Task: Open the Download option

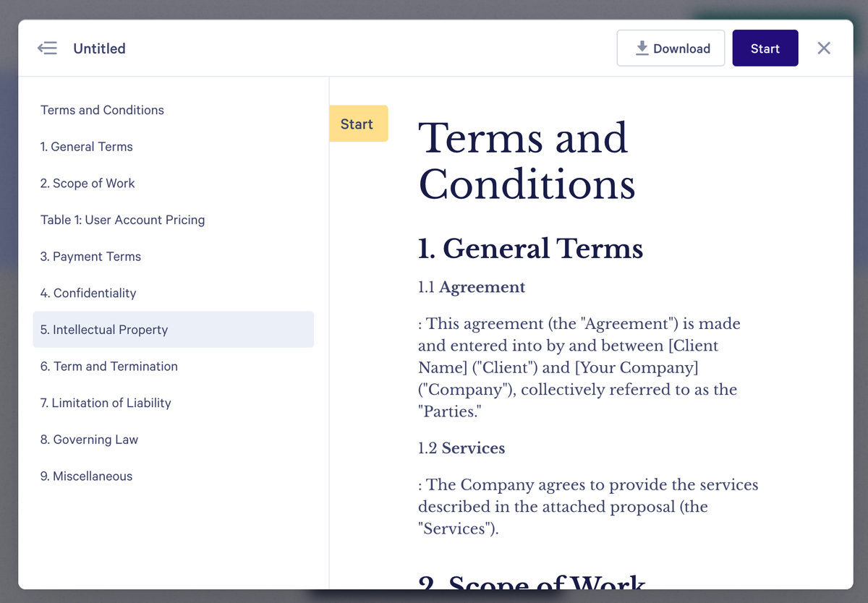Action: [671, 48]
